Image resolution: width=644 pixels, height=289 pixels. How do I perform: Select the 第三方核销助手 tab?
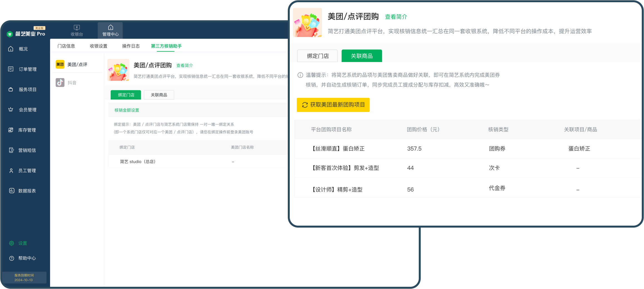pyautogui.click(x=166, y=46)
